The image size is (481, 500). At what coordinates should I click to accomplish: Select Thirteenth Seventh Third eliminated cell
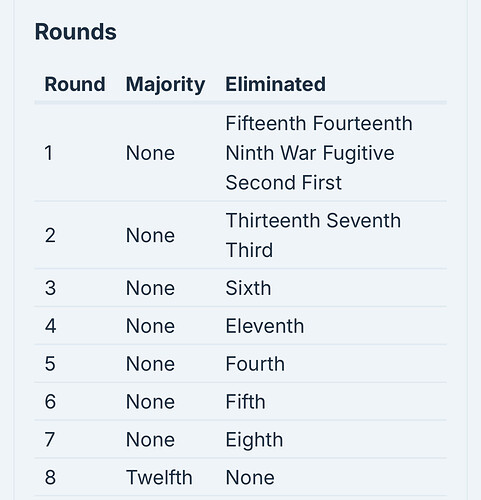[313, 235]
